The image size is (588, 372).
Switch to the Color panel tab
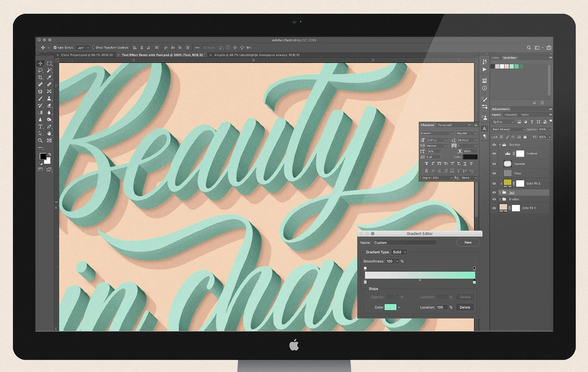point(495,58)
